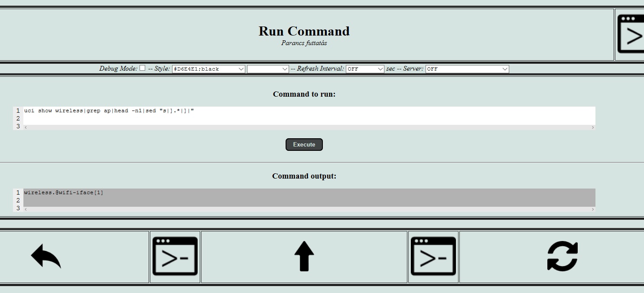
Task: Click the upward arrow icon
Action: pos(304,256)
